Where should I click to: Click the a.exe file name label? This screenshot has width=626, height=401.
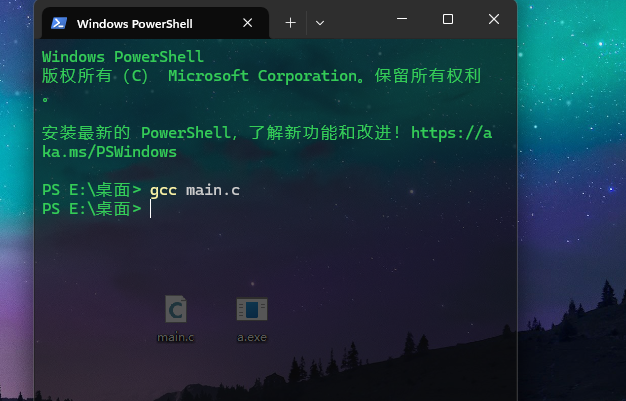pyautogui.click(x=251, y=337)
